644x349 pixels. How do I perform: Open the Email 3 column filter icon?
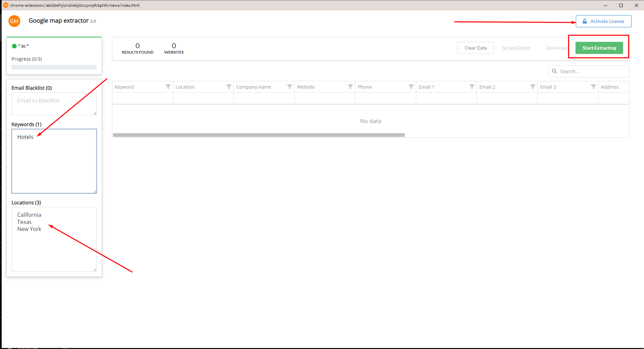(593, 87)
